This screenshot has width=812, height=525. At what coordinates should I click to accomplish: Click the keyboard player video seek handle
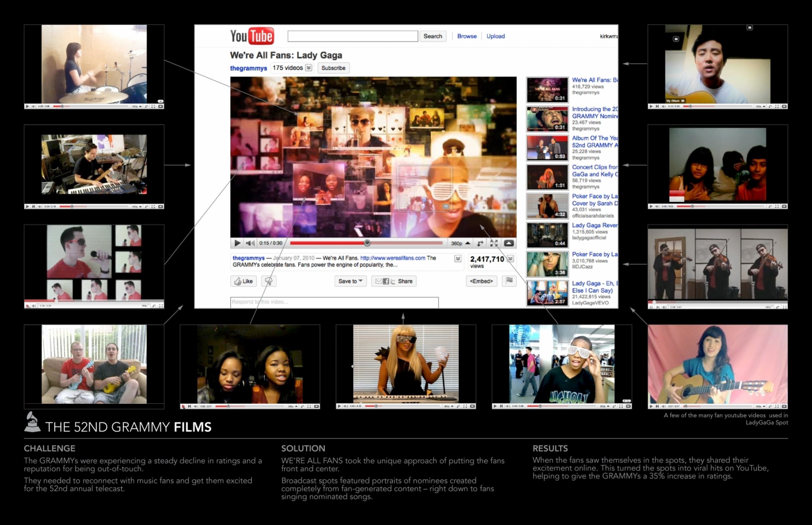click(71, 206)
